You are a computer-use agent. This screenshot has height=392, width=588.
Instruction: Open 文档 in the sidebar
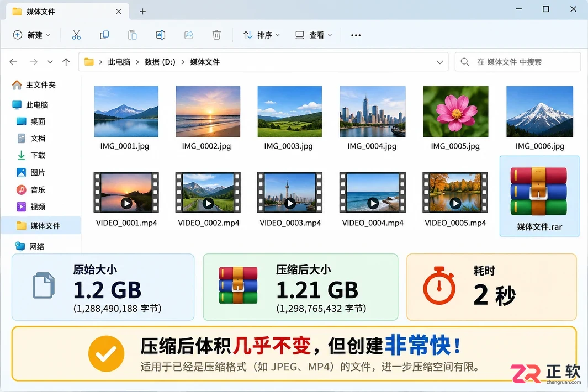click(x=31, y=139)
